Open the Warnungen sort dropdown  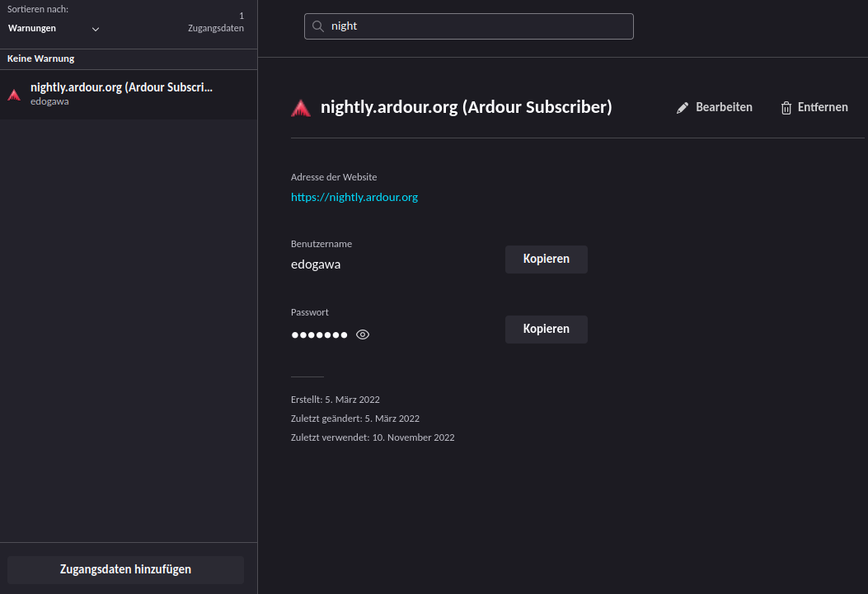pyautogui.click(x=53, y=28)
